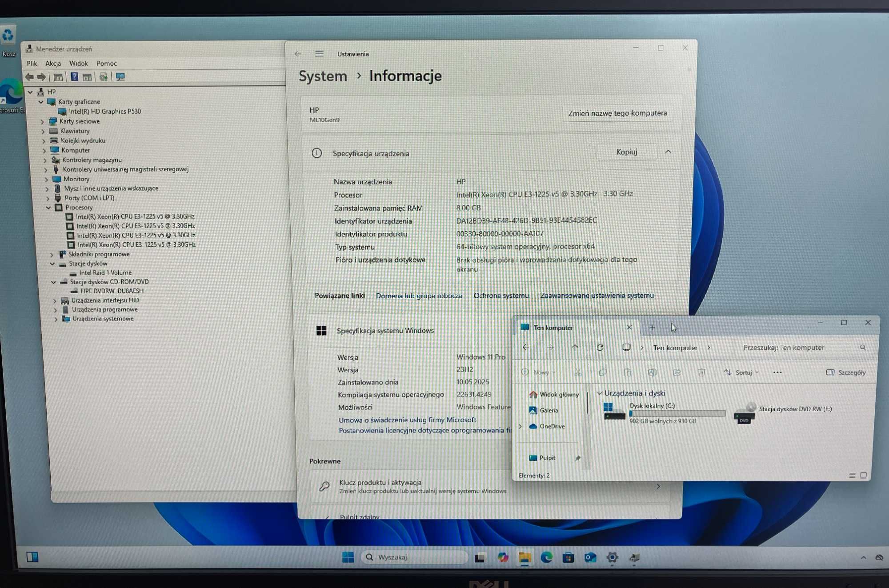The width and height of the screenshot is (889, 588).
Task: Open the three-dots more options in File Explorer
Action: coord(777,372)
